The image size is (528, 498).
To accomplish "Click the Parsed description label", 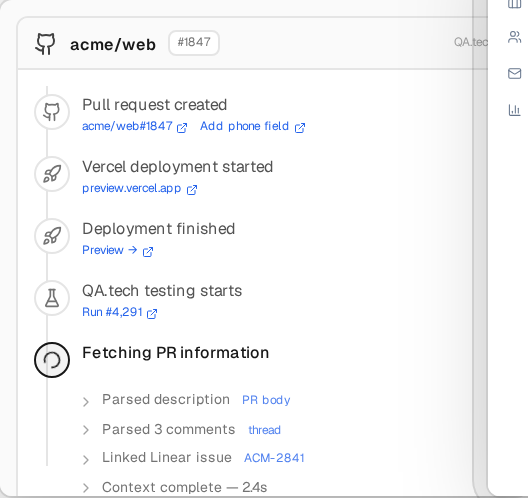I will coord(166,400).
